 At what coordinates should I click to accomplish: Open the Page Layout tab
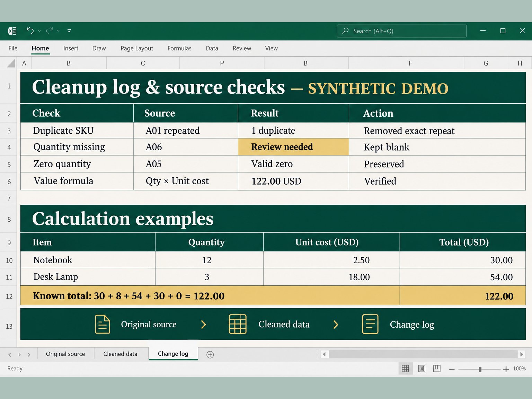(x=137, y=48)
